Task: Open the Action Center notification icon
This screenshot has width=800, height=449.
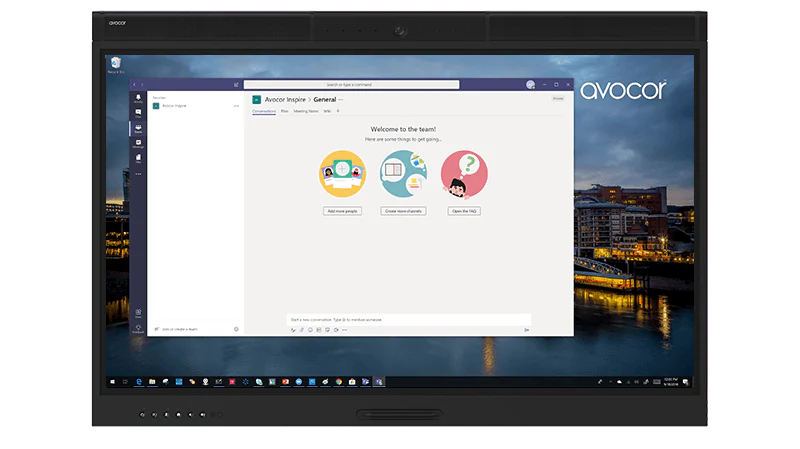Action: coord(686,382)
